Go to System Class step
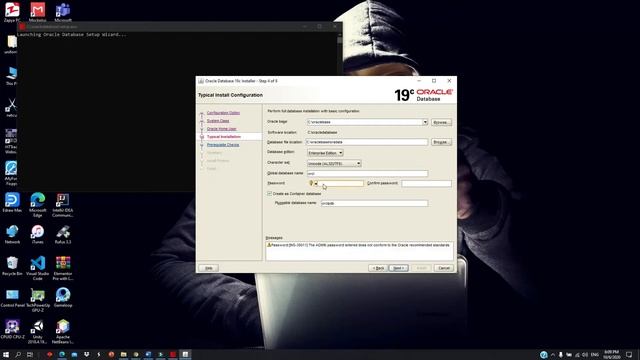Screen dimensions: 640x360 pyautogui.click(x=218, y=121)
